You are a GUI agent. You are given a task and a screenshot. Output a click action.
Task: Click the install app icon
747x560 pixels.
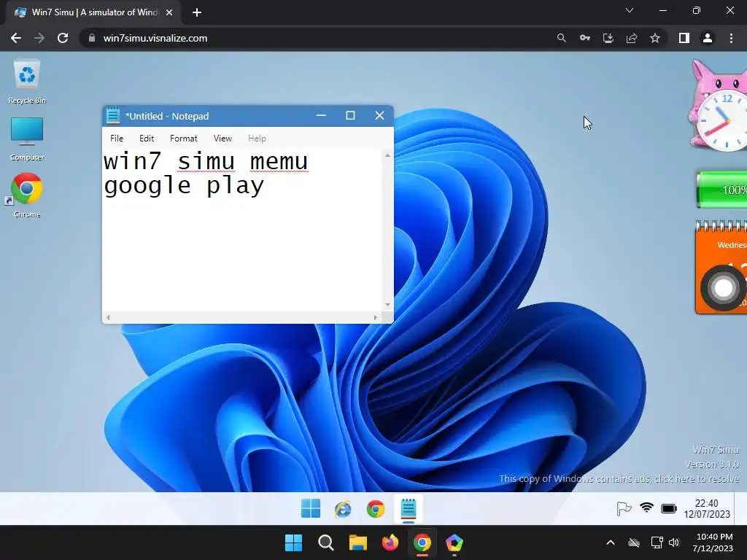[x=608, y=38]
